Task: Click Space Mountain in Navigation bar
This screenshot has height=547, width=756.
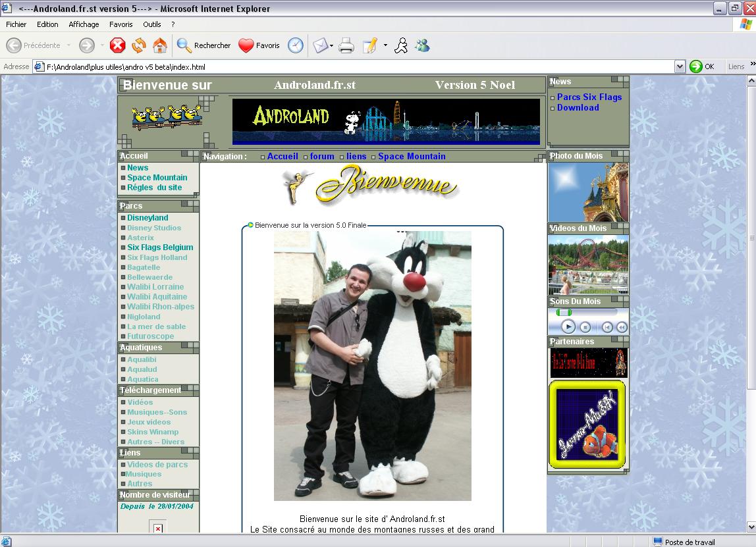Action: pos(412,156)
